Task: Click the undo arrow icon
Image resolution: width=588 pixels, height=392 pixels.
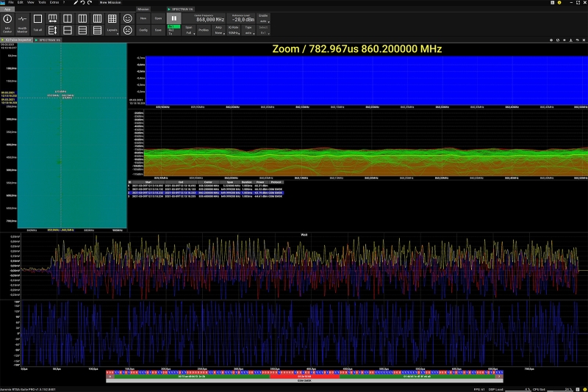Action: (82, 3)
